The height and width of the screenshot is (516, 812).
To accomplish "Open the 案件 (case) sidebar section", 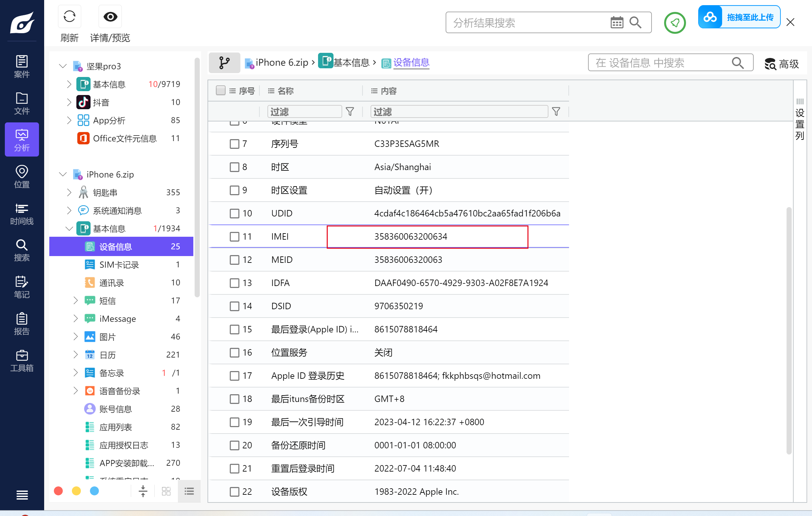I will pyautogui.click(x=22, y=66).
